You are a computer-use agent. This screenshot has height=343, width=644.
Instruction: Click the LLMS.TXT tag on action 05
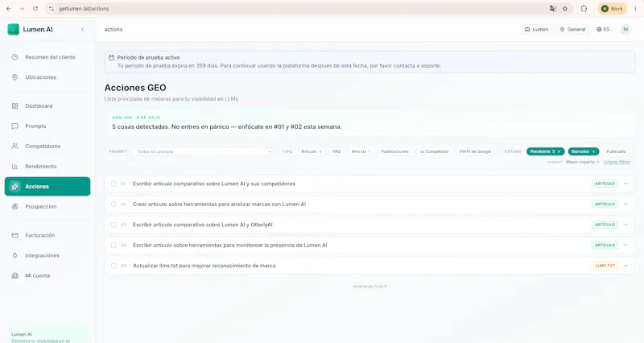tap(605, 266)
